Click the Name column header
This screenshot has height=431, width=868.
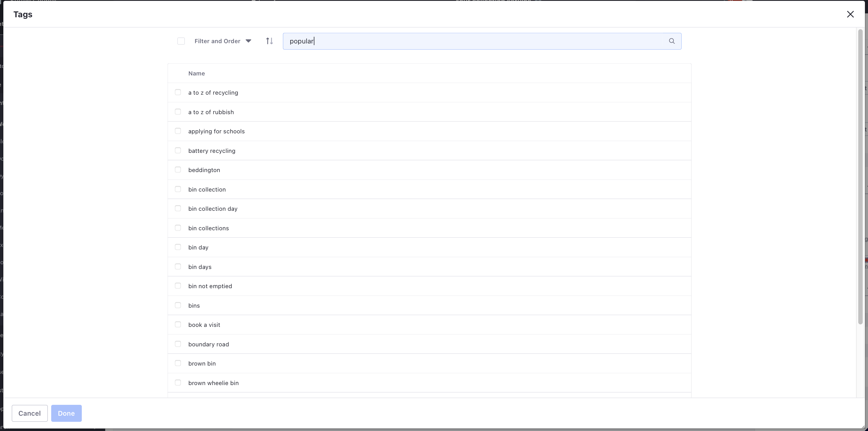click(x=196, y=74)
